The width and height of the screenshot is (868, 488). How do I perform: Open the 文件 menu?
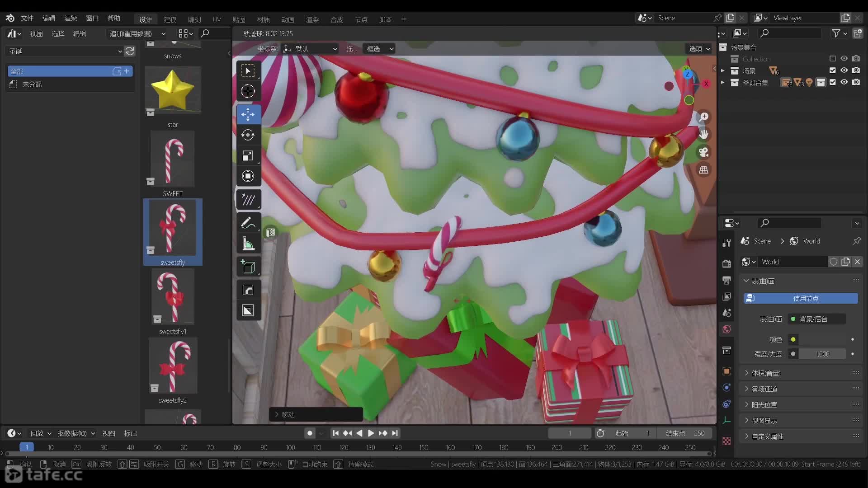[x=27, y=18]
